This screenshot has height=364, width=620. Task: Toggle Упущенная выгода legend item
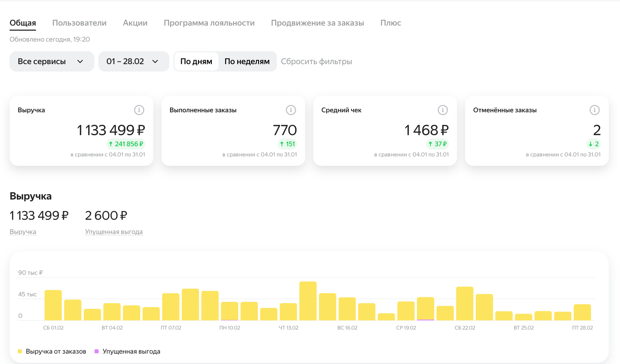127,351
